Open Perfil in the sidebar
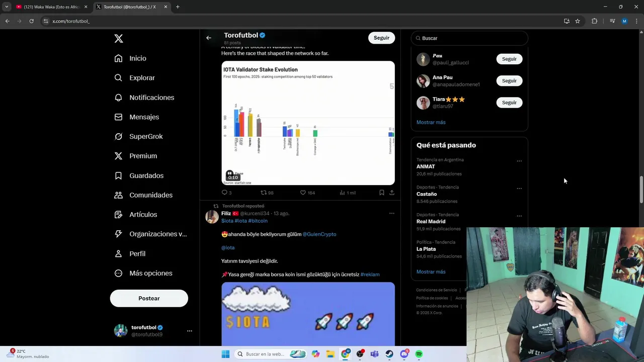Screen dimensions: 644x362 tap(130, 254)
